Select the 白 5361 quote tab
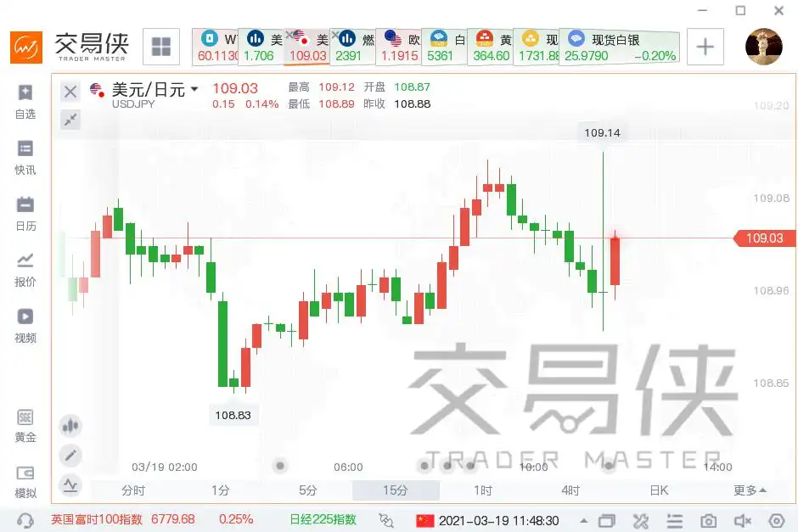This screenshot has width=798, height=532. click(x=446, y=47)
